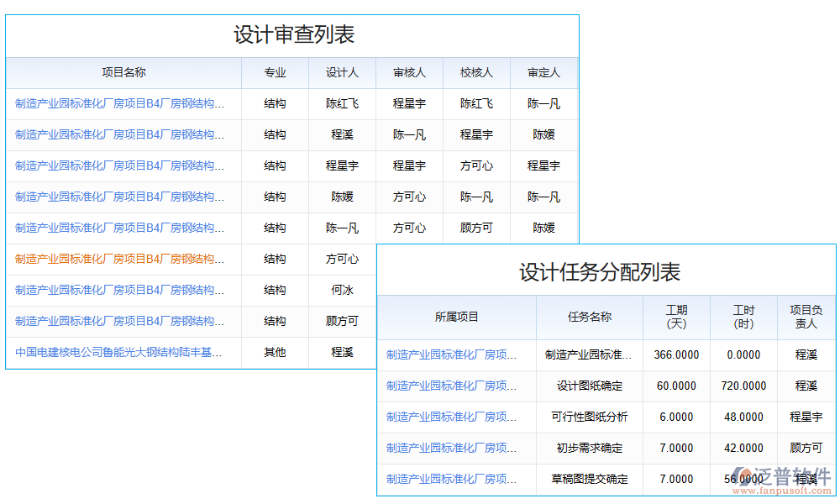Click the 审定人 column header

click(543, 73)
